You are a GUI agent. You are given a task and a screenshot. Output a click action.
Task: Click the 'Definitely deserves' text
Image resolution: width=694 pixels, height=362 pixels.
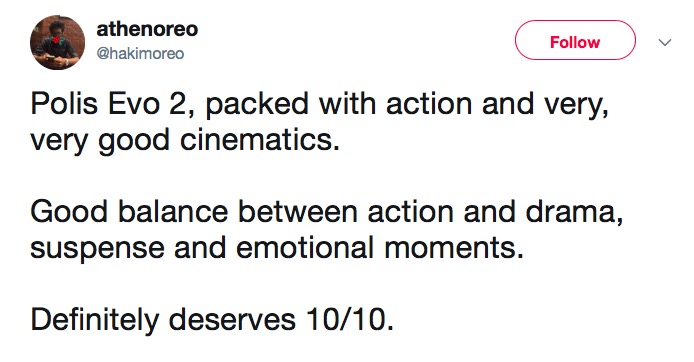point(162,319)
